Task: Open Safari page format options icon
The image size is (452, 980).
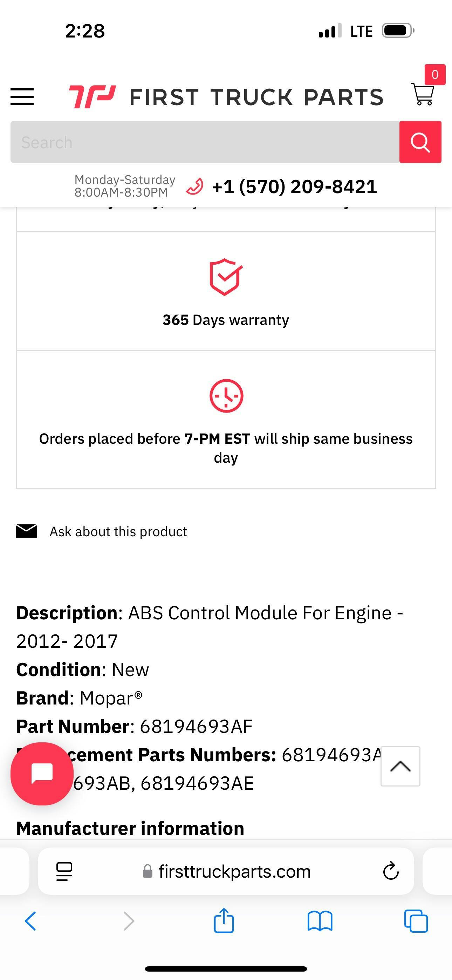Action: [x=64, y=871]
